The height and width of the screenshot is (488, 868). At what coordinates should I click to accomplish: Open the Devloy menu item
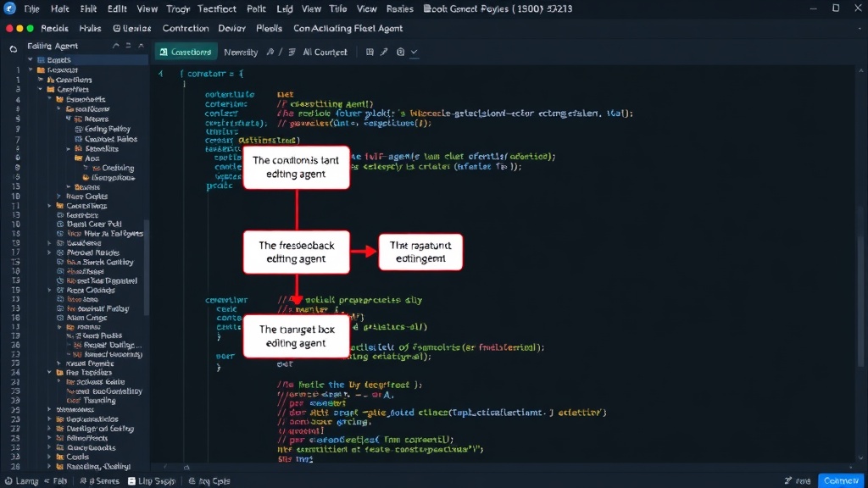[232, 28]
